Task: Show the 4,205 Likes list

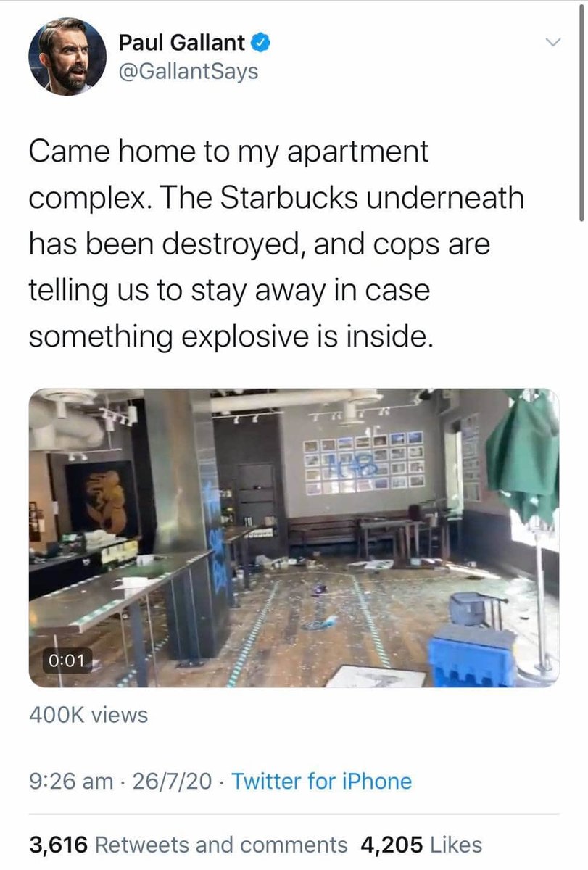Action: pos(421,845)
